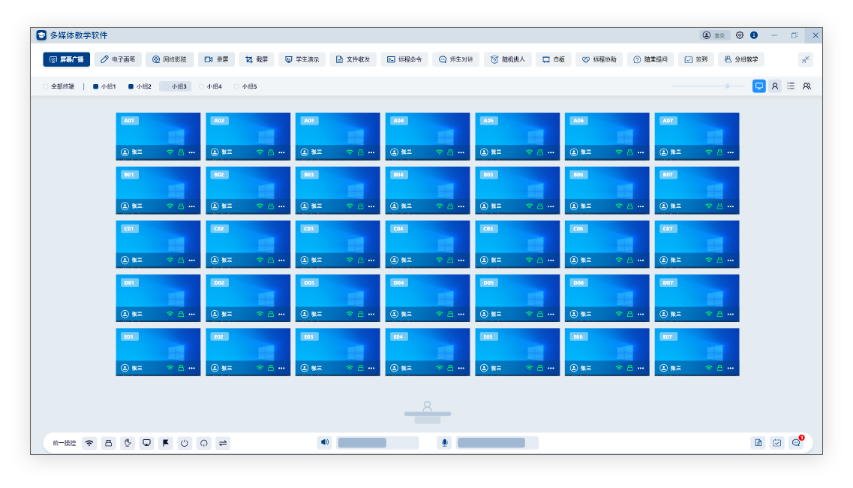This screenshot has height=488, width=853.
Task: Click the 随堂提问 classroom question button
Action: coord(650,59)
